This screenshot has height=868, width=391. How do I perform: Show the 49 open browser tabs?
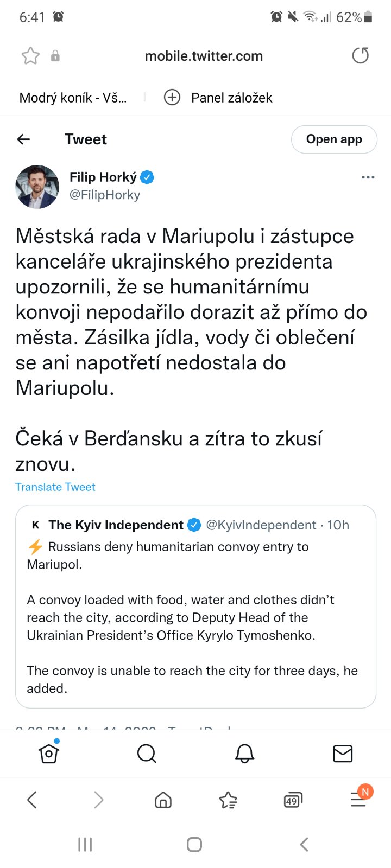[293, 800]
